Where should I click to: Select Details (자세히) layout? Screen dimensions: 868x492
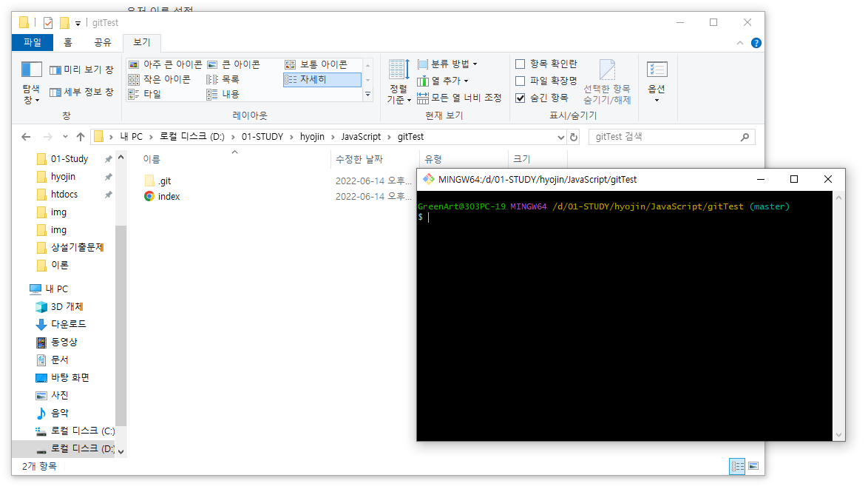click(x=322, y=80)
